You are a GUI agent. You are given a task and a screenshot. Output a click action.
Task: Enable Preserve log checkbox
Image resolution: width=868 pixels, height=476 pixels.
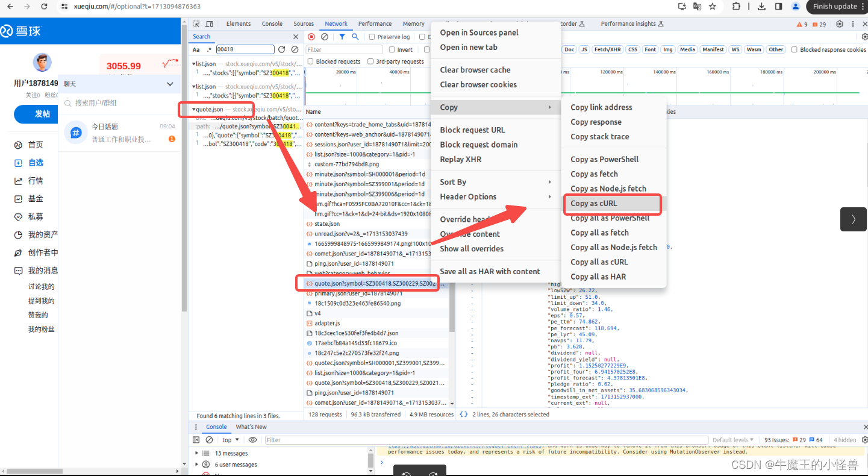click(372, 37)
